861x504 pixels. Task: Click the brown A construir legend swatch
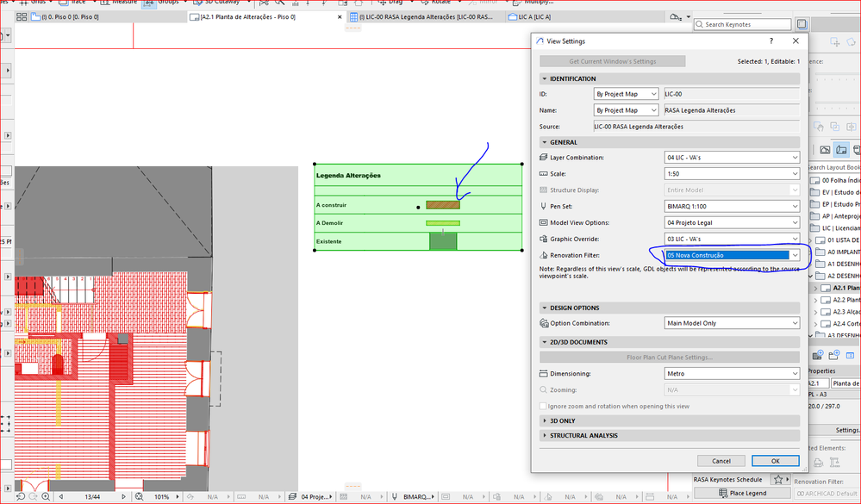443,205
